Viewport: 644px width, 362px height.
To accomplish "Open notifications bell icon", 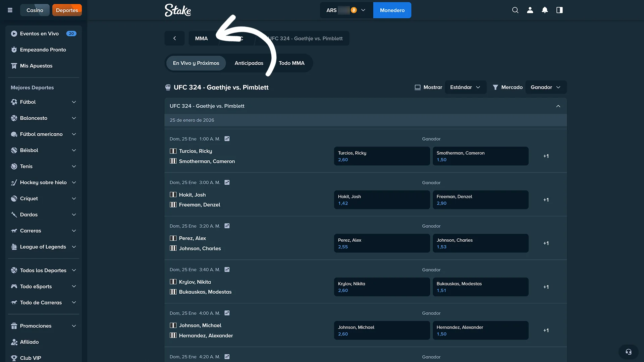I will pos(545,10).
